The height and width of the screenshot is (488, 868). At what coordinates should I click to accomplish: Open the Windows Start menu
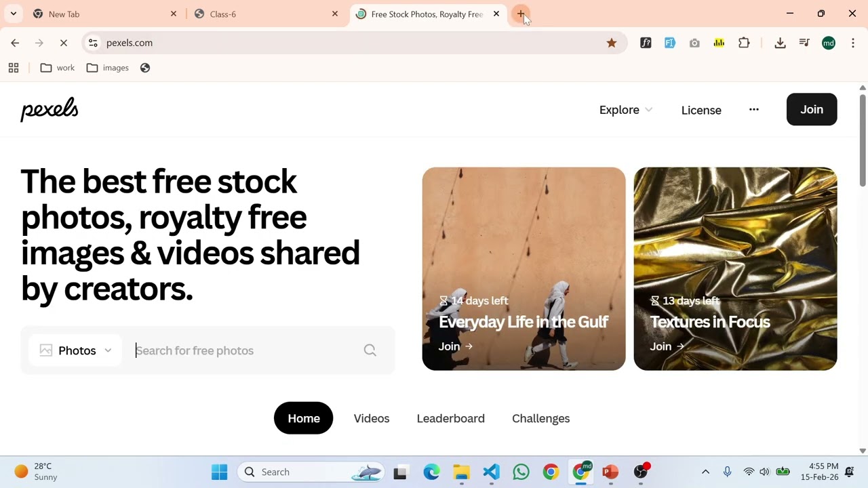tap(220, 472)
